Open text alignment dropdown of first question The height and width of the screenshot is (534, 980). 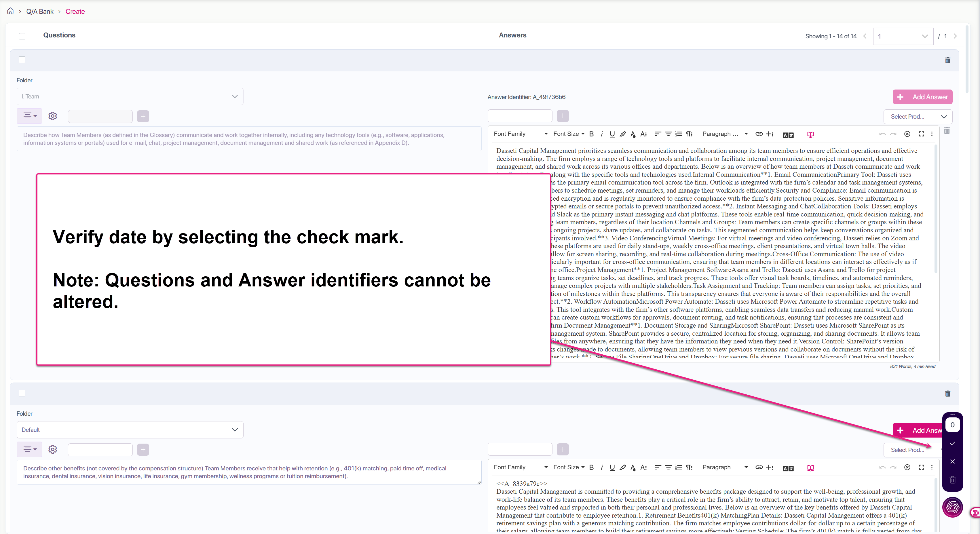[x=30, y=116]
